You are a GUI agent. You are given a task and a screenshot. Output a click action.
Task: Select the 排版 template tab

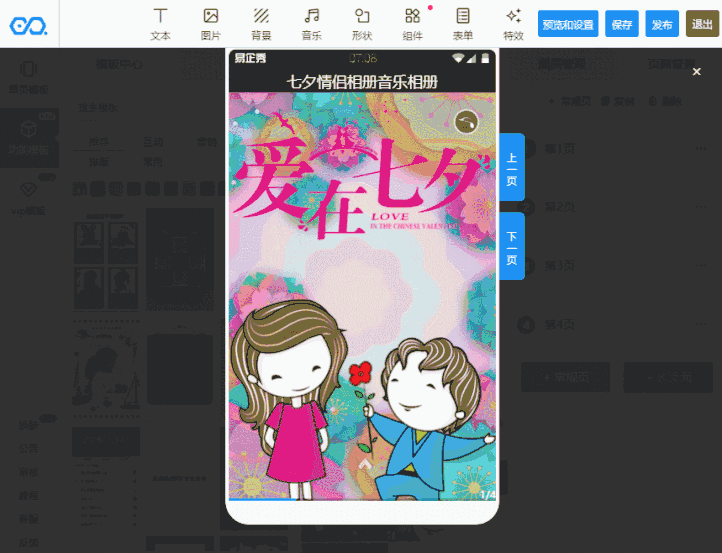(x=99, y=162)
